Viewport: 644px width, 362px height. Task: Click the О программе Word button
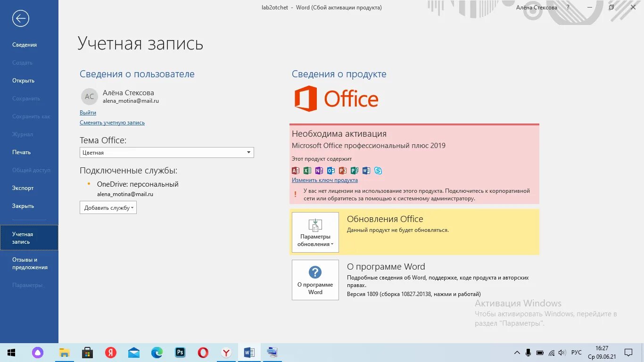315,280
